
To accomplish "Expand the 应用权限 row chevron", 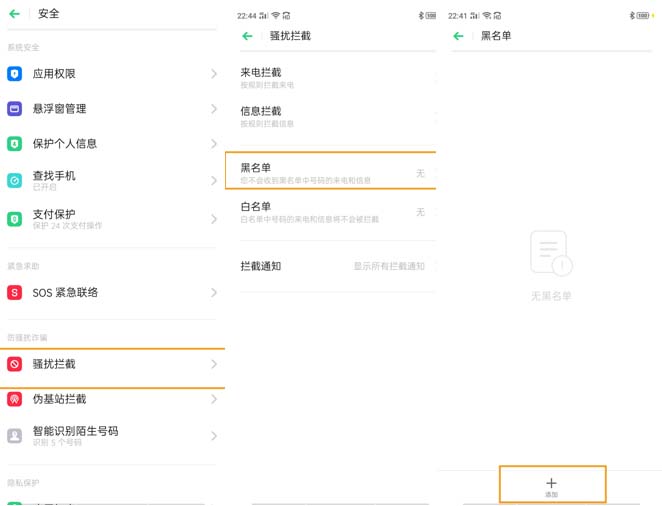I will (x=214, y=74).
